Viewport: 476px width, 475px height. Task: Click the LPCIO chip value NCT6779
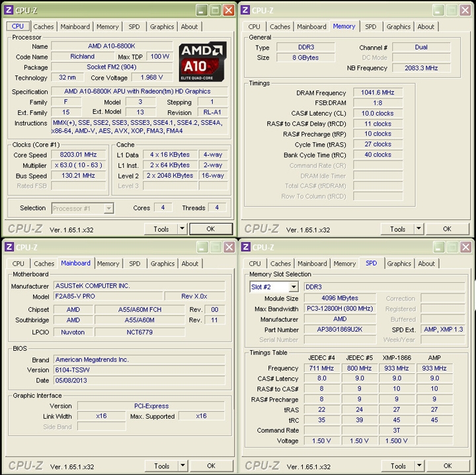[x=139, y=332]
